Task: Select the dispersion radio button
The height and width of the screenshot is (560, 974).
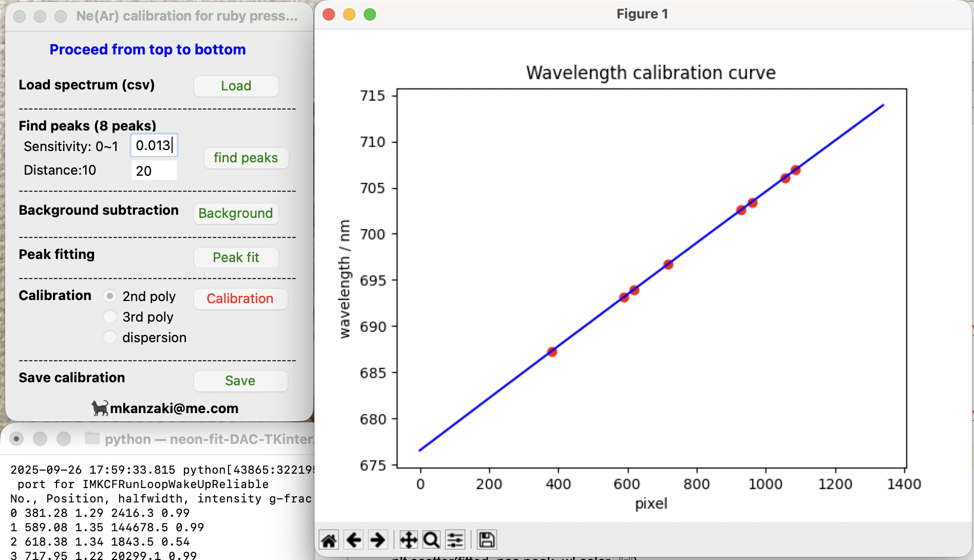Action: [x=110, y=338]
